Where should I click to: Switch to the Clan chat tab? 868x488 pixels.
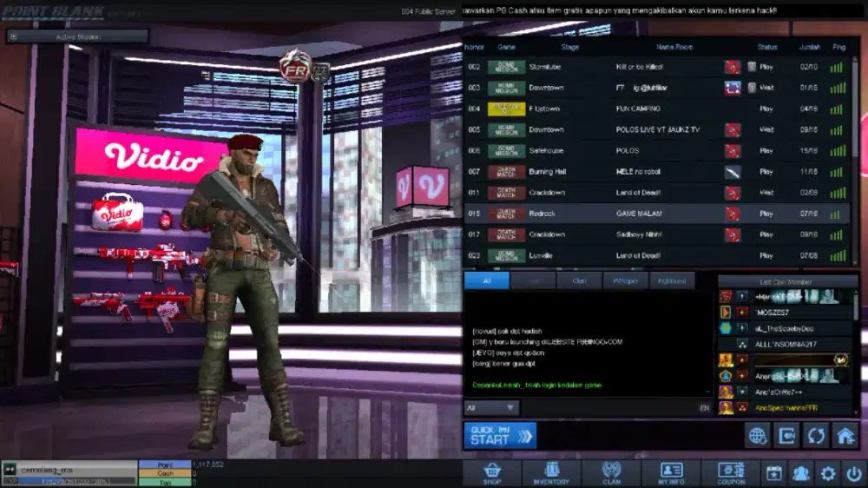pos(579,280)
